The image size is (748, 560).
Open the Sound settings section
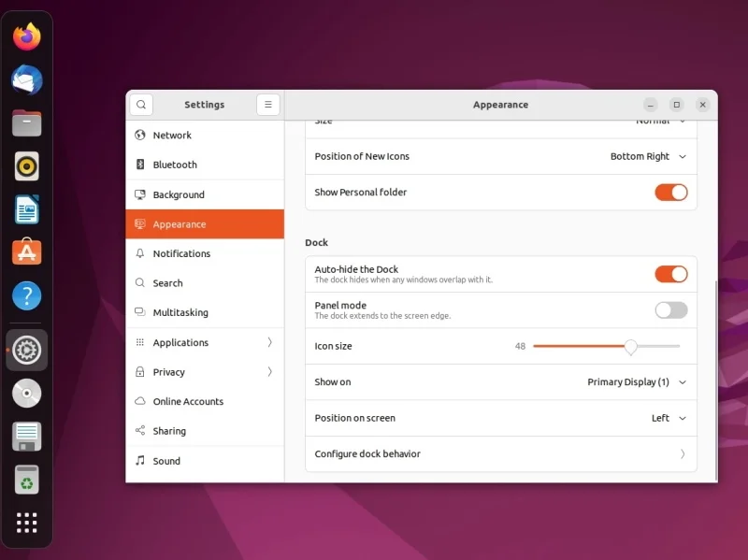[x=166, y=460]
